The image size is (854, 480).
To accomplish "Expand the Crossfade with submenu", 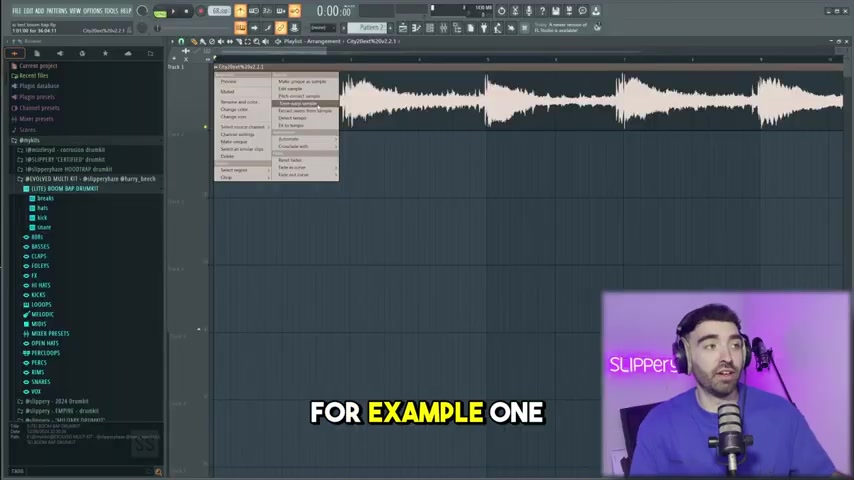I will coord(305,147).
